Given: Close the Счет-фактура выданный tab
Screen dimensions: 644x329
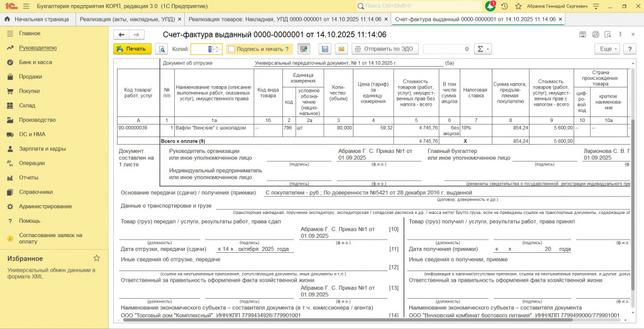Looking at the screenshot, I should [560, 20].
